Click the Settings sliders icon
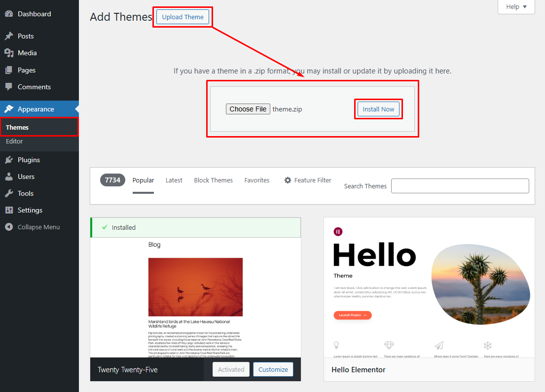This screenshot has height=392, width=545. [x=9, y=210]
